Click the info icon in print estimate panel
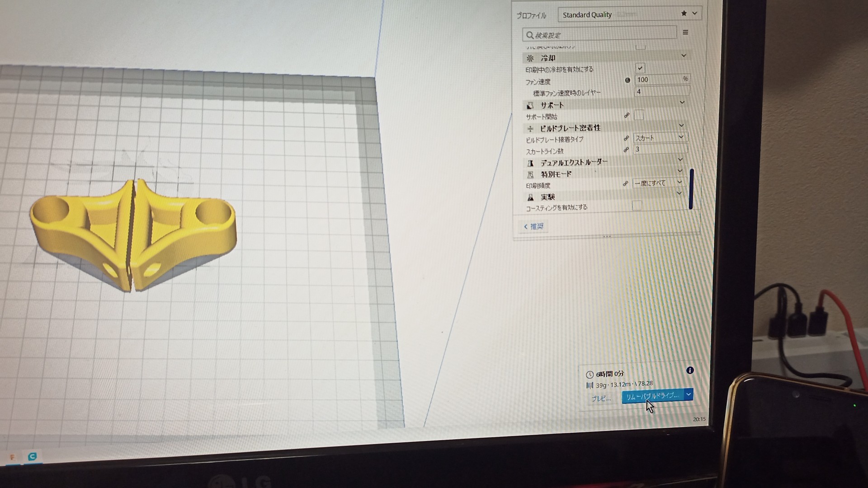 (x=690, y=371)
